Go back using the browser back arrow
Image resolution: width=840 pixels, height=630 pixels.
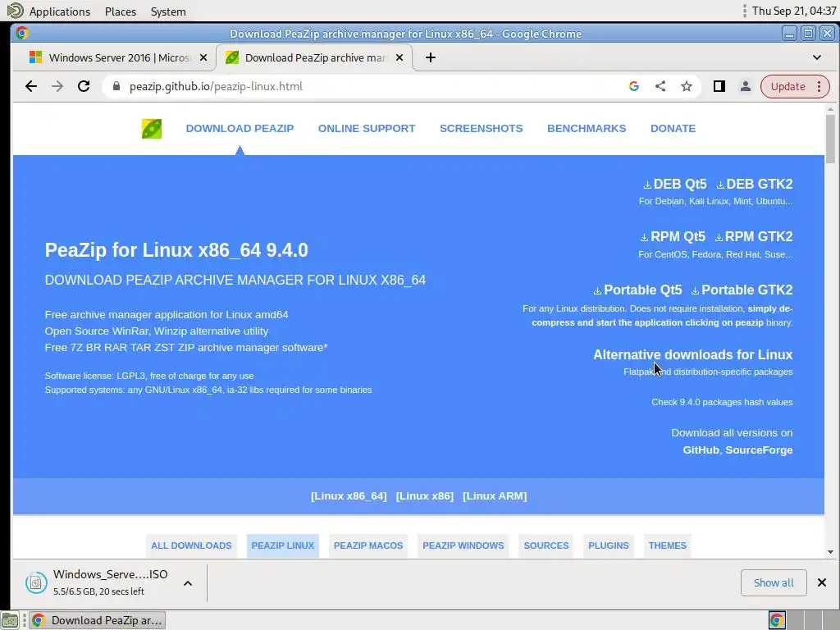(31, 86)
